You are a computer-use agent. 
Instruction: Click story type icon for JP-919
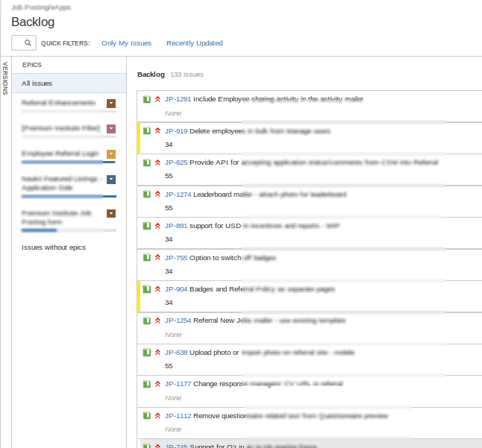coord(147,130)
